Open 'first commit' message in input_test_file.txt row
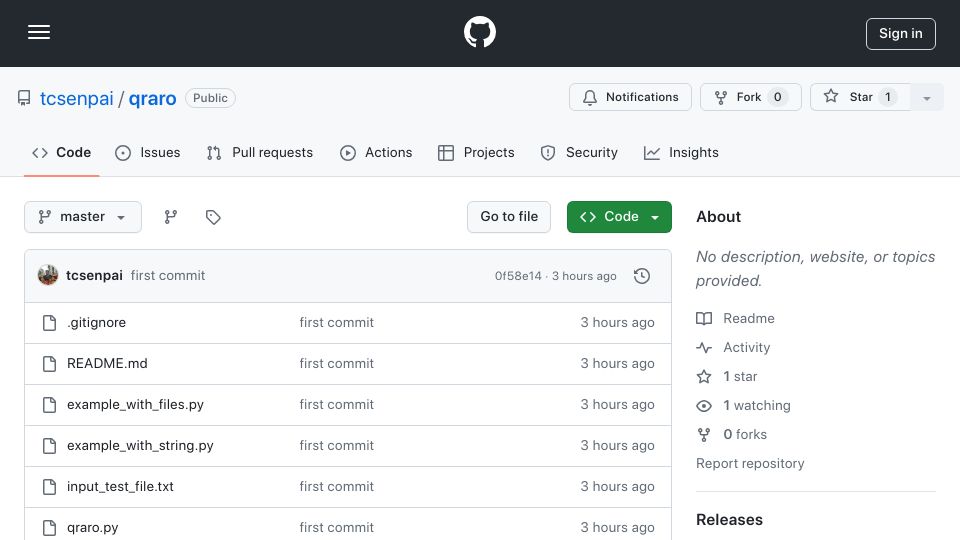Screen dimensions: 960x540 [x=336, y=487]
